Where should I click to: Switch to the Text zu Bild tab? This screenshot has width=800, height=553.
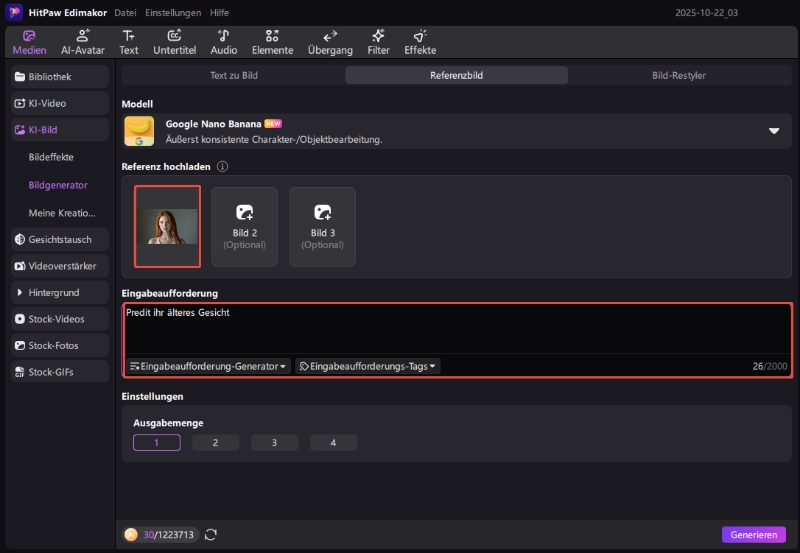pyautogui.click(x=233, y=75)
